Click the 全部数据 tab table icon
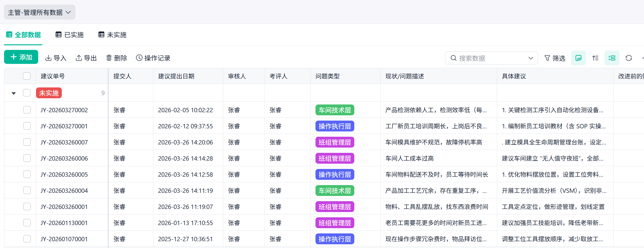Viewport: 644px width, 248px height. [x=9, y=35]
